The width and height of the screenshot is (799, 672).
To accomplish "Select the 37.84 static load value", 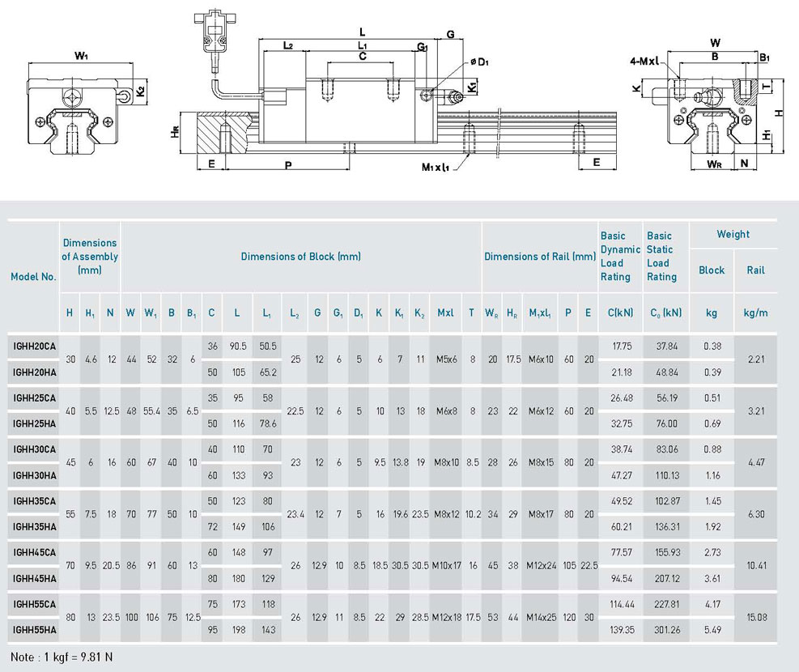I will (x=667, y=347).
